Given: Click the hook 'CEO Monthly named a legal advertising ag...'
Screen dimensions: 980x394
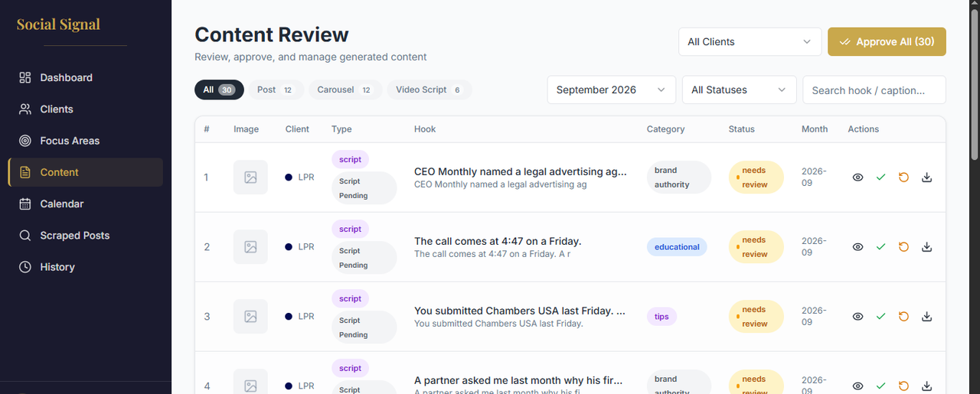Looking at the screenshot, I should click(521, 171).
